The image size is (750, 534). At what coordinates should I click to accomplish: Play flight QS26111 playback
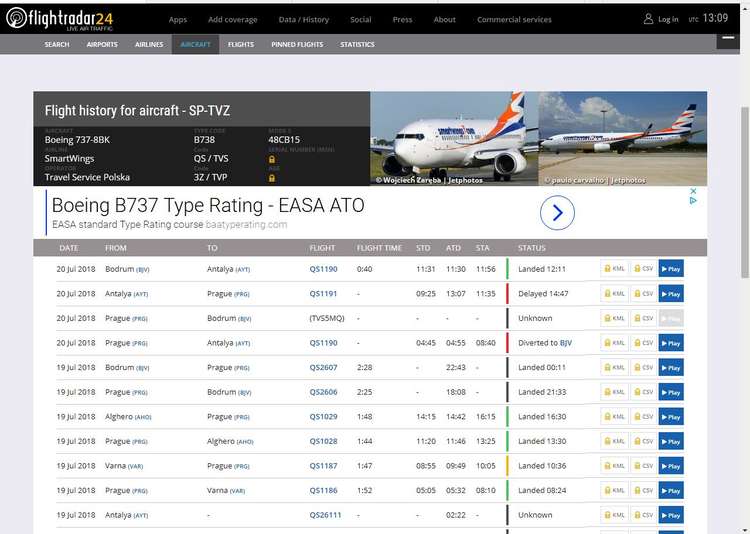click(671, 515)
